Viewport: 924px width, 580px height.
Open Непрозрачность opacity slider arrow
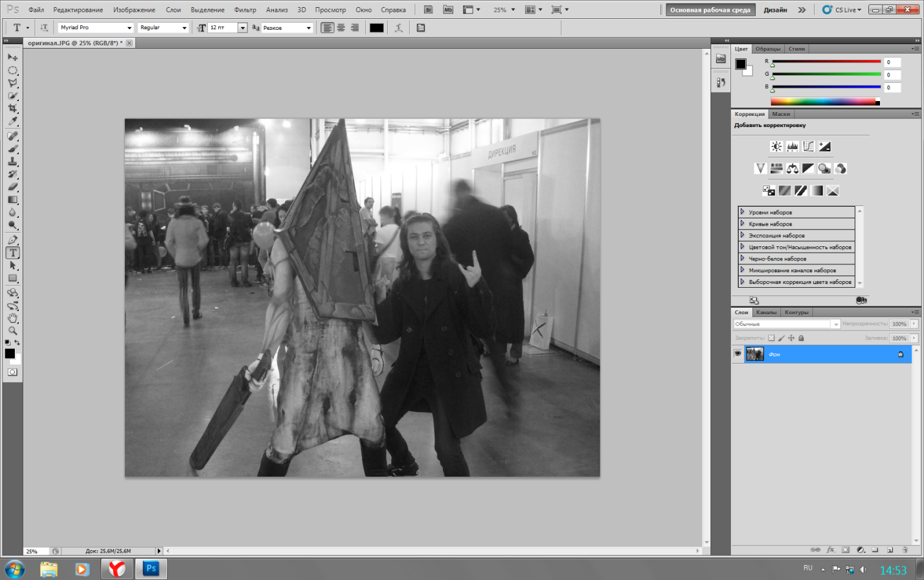(914, 324)
